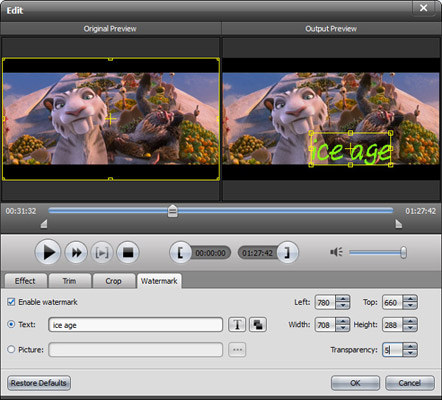The width and height of the screenshot is (442, 400).
Task: Click the Width field showing 708
Action: 325,324
